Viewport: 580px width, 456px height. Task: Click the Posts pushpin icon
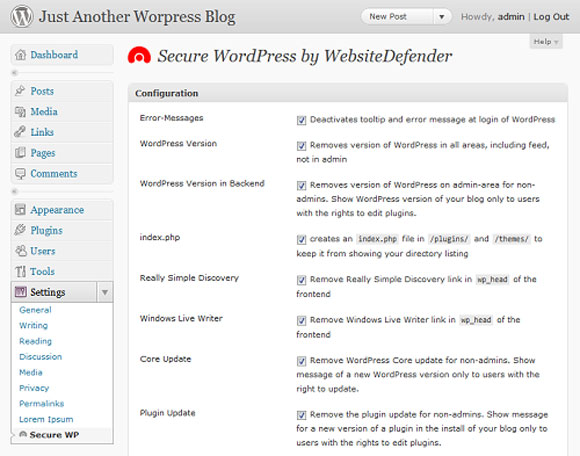point(20,91)
